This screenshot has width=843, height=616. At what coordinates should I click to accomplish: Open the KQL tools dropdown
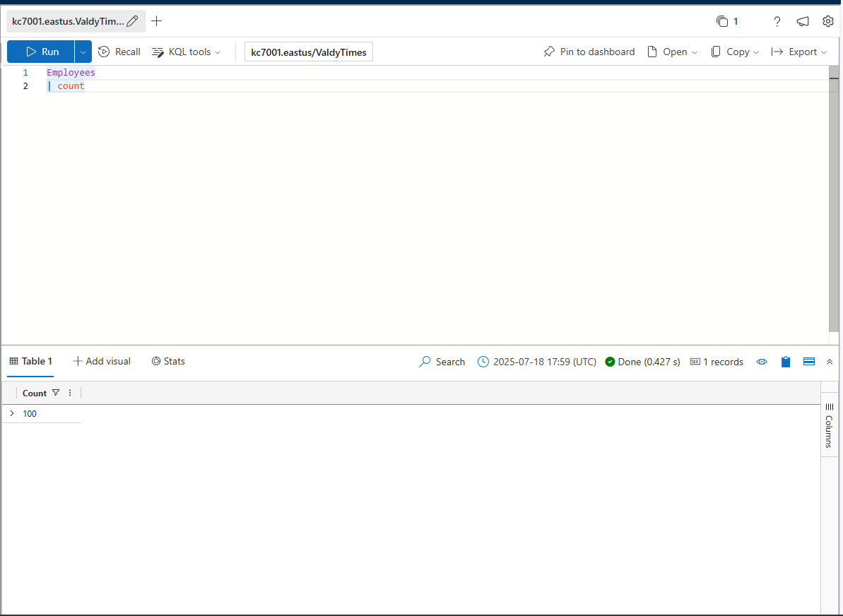click(187, 52)
